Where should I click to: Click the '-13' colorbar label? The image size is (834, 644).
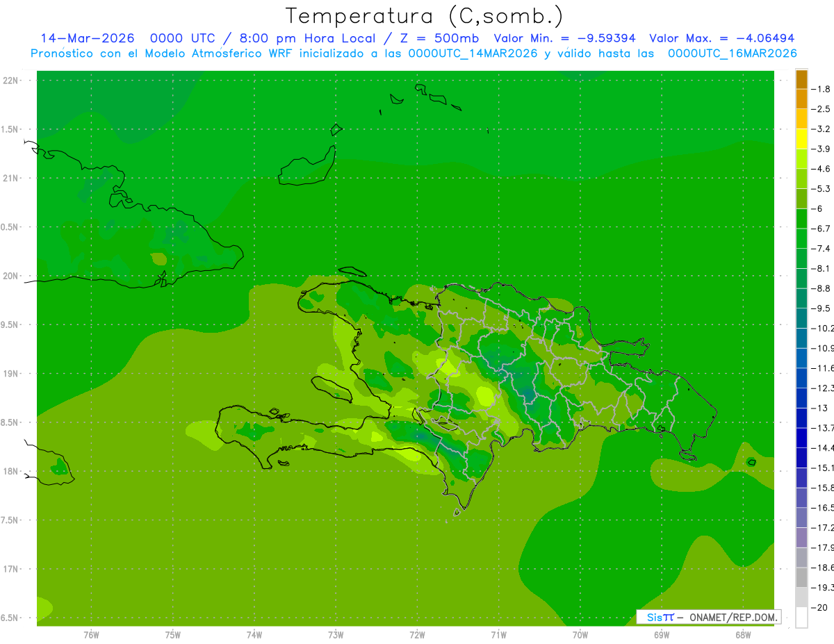click(819, 408)
